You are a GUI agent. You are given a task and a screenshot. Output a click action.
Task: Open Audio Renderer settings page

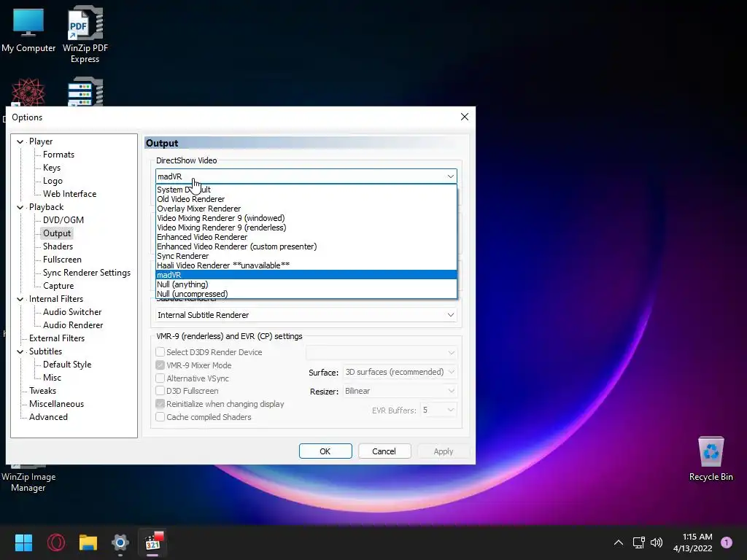point(73,325)
